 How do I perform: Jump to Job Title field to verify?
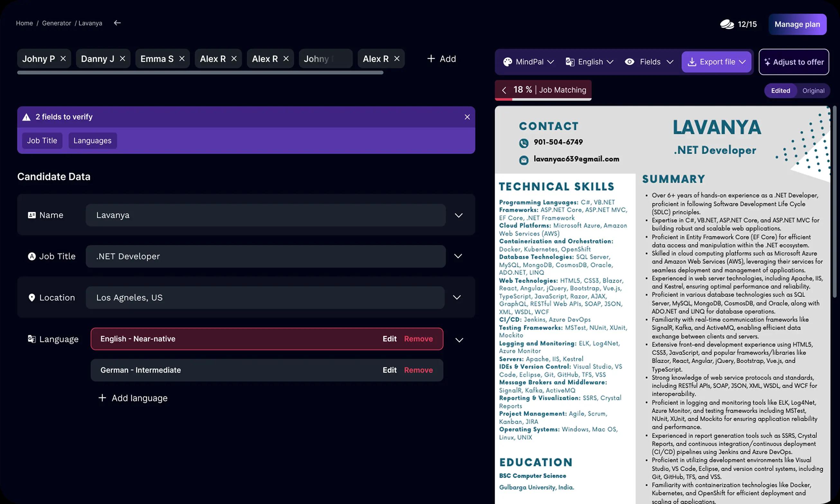(42, 140)
